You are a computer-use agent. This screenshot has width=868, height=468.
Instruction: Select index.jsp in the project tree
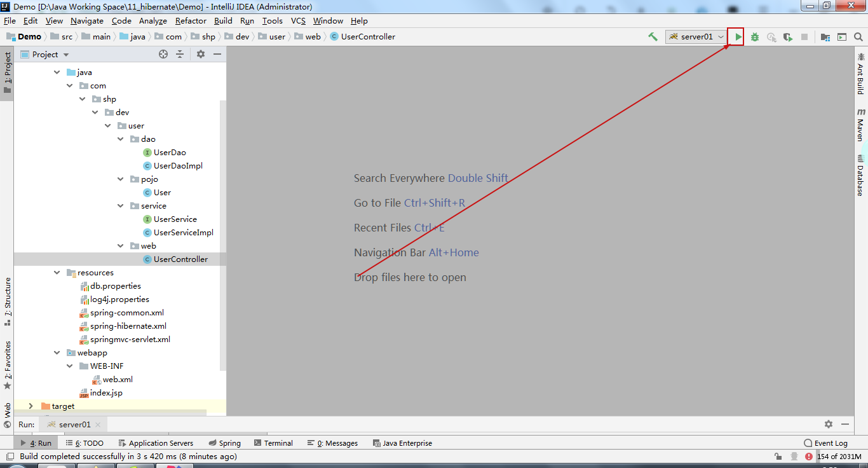(x=100, y=393)
